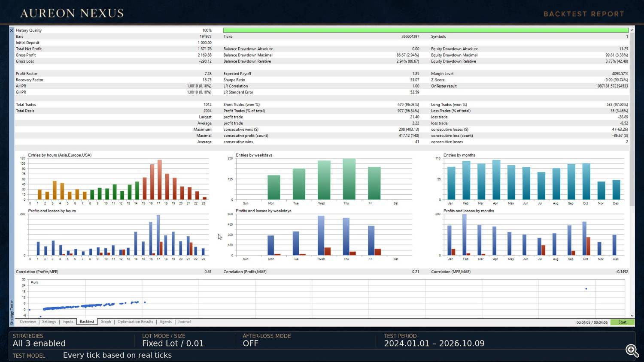644x362 pixels.
Task: Click the Thu bar in Entries by weekdays
Action: pos(349,179)
